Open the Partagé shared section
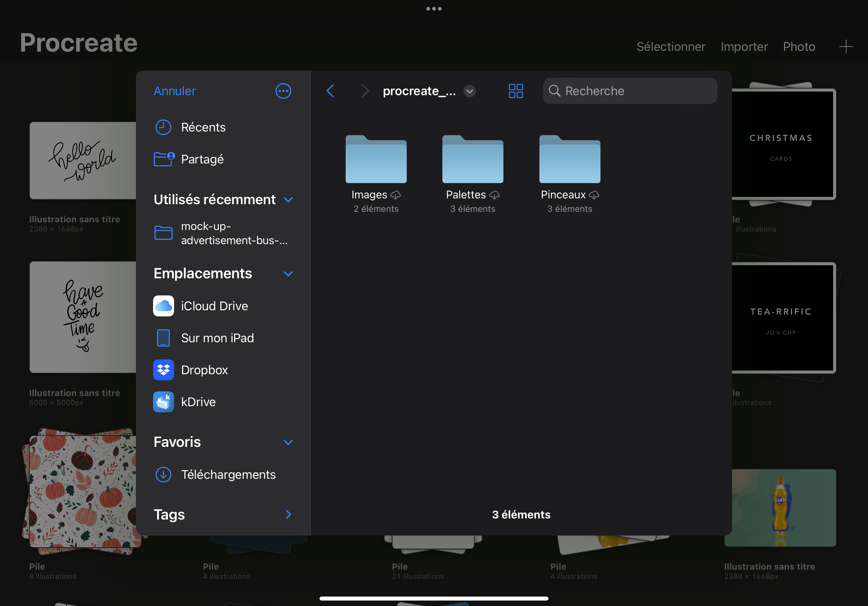Viewport: 868px width, 606px height. pyautogui.click(x=202, y=159)
